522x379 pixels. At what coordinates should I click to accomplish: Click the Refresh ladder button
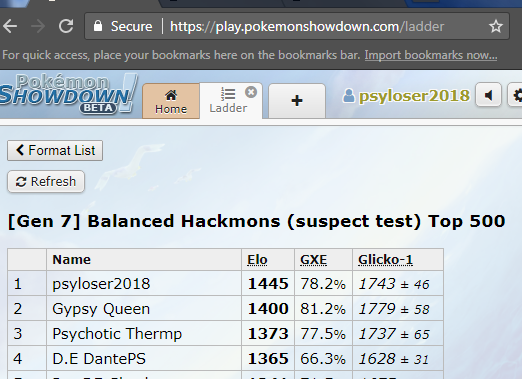[x=46, y=182]
